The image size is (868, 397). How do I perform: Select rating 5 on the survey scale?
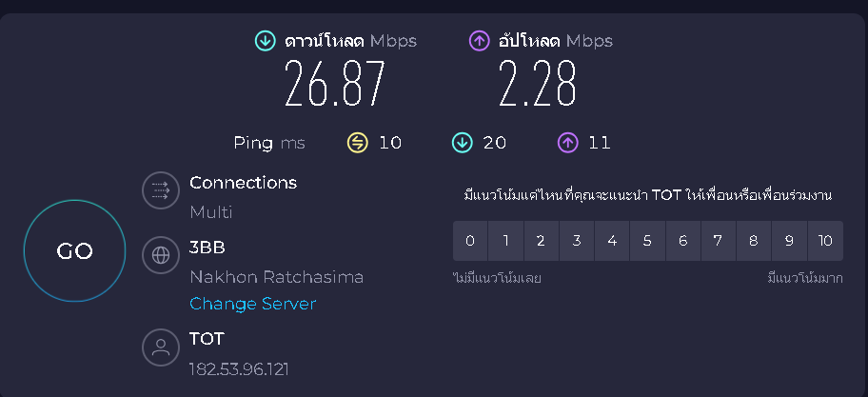click(x=647, y=241)
